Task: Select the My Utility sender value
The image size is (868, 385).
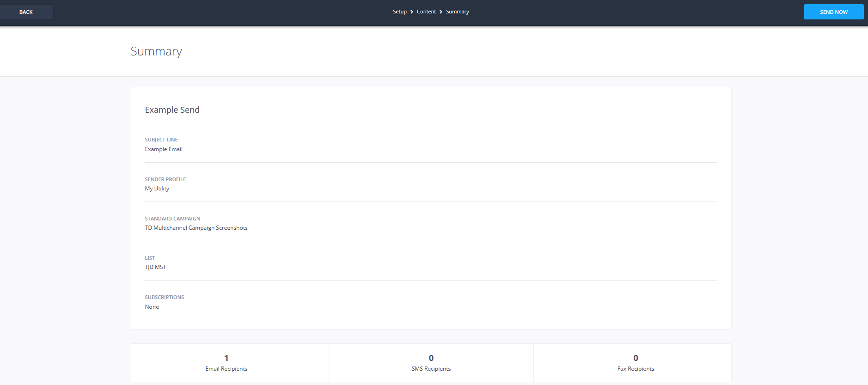Action: [x=157, y=189]
